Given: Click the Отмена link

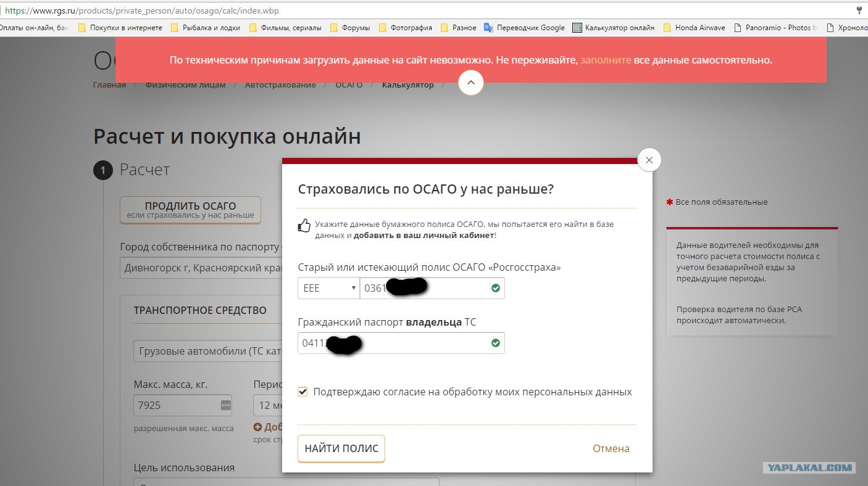Looking at the screenshot, I should coord(611,448).
